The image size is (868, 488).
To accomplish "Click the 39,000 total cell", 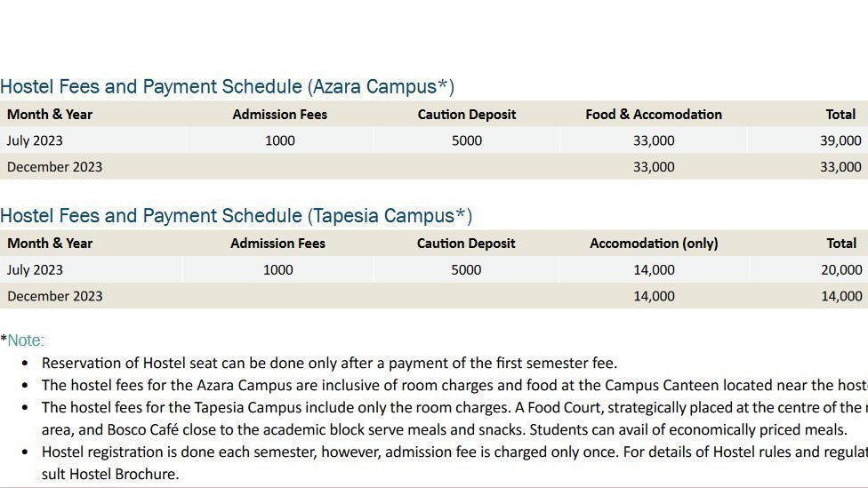I will pos(840,140).
